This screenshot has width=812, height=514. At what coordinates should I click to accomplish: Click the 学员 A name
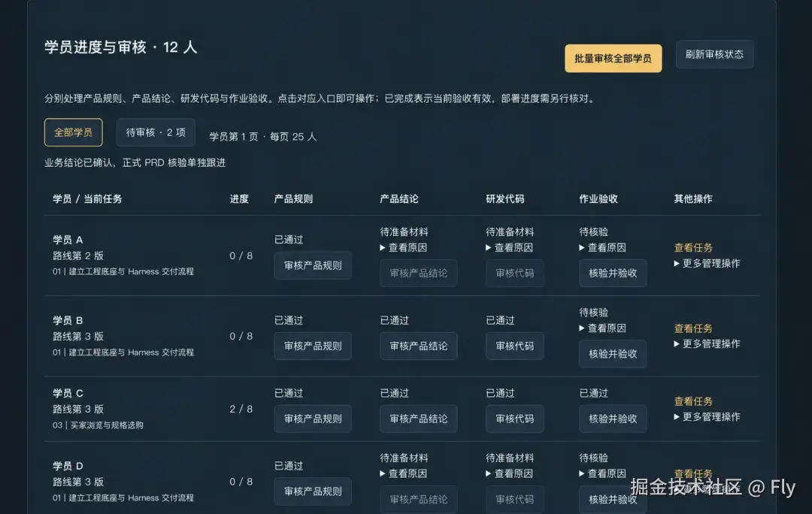click(68, 240)
